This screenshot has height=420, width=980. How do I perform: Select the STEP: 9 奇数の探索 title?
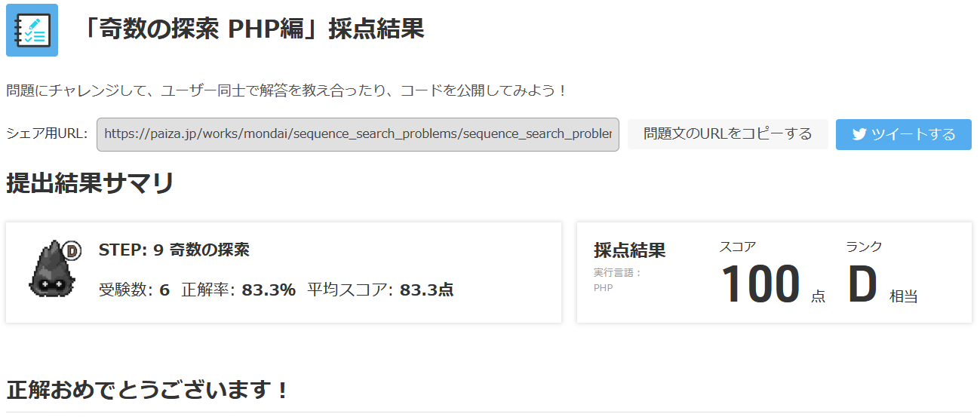point(174,250)
